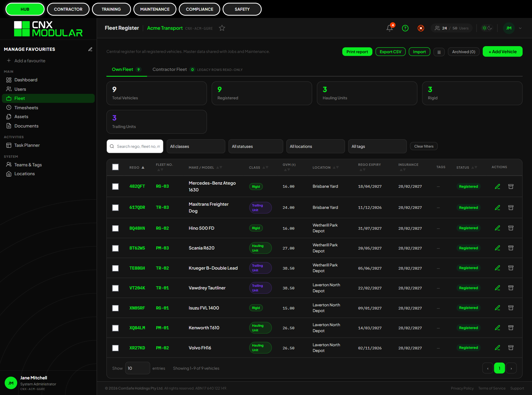Click the red lifebuoy support icon
This screenshot has width=532, height=395.
(x=421, y=28)
